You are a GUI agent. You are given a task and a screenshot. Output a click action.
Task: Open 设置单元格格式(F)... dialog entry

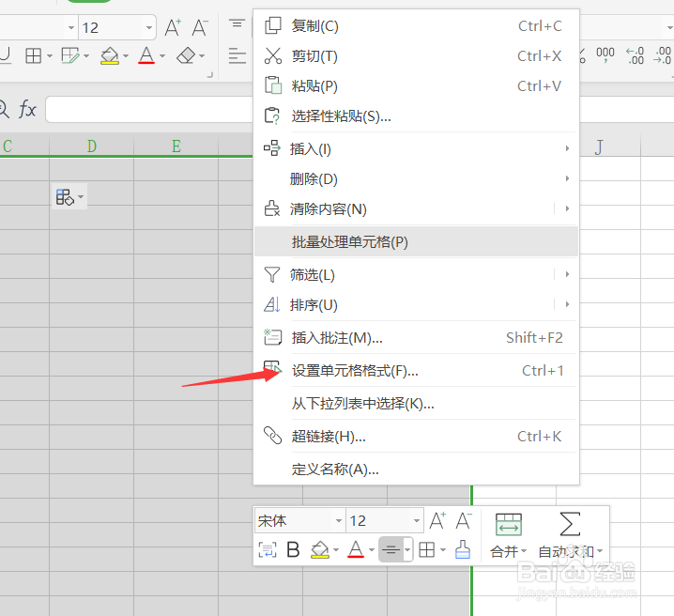tap(416, 371)
